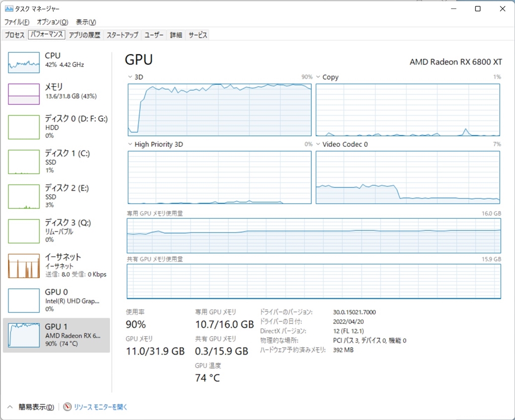Select GPU 0 Intel UHD Graphics
Screen dimensions: 515x420
(x=24, y=300)
